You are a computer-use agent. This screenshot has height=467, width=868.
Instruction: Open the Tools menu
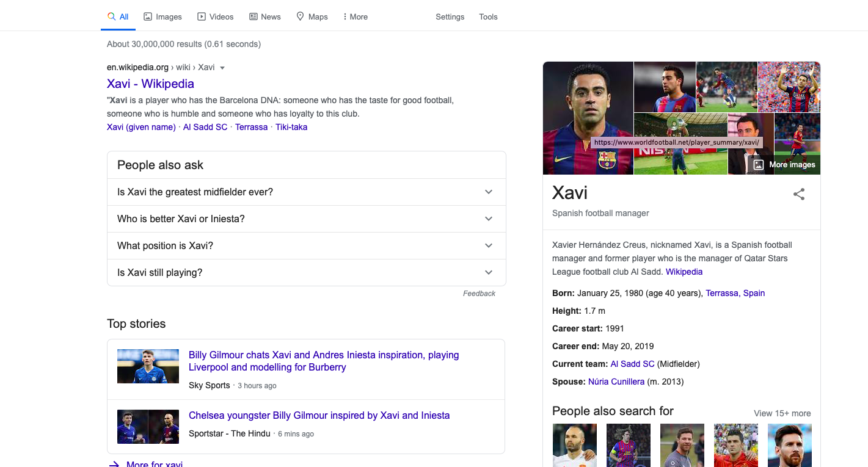[488, 16]
